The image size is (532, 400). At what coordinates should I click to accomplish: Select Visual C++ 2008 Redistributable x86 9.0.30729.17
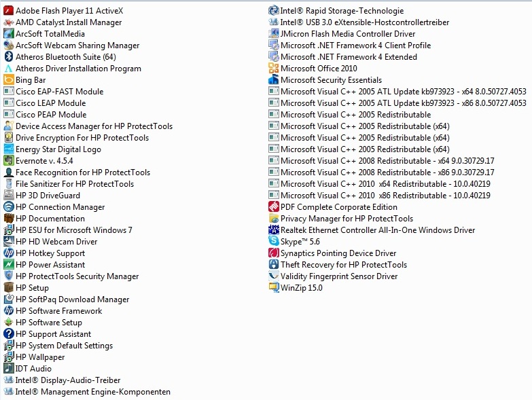pos(381,172)
